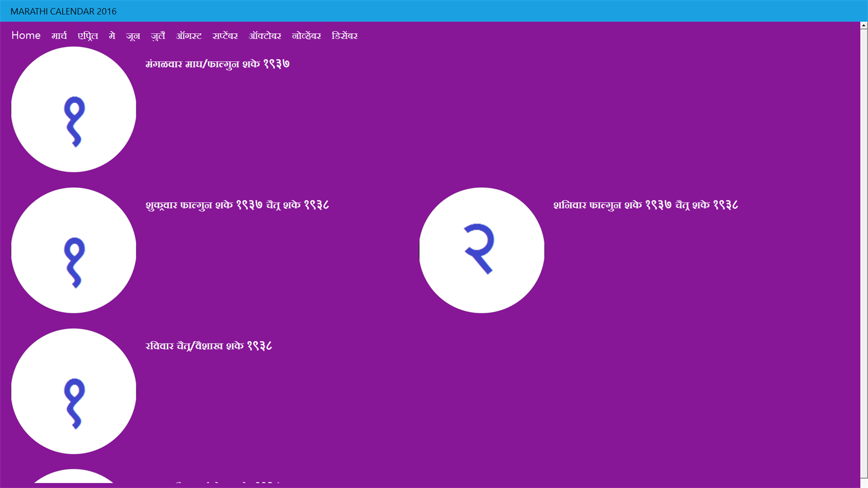This screenshot has width=868, height=488.
Task: Select the शनिवार फाल्गुन शके १९३७ heading
Action: (646, 205)
